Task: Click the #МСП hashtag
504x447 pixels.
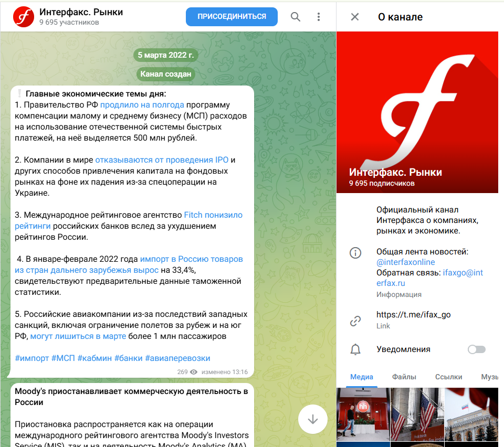Action: click(63, 358)
